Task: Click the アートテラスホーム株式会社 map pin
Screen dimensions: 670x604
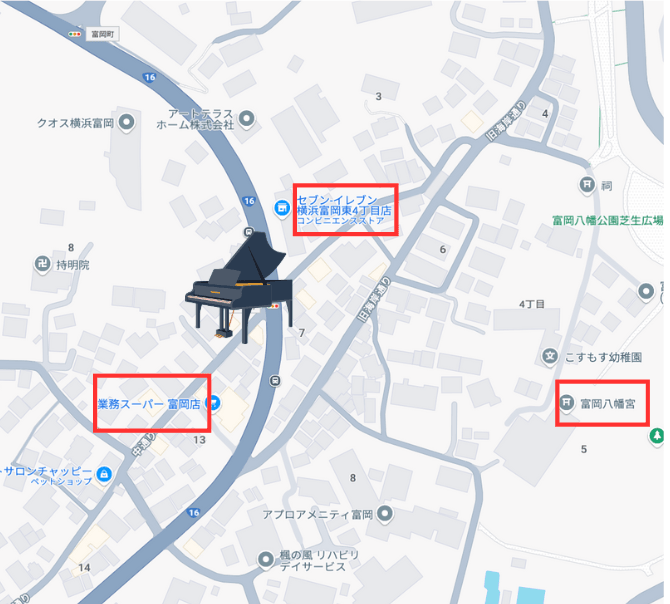Action: (x=247, y=119)
